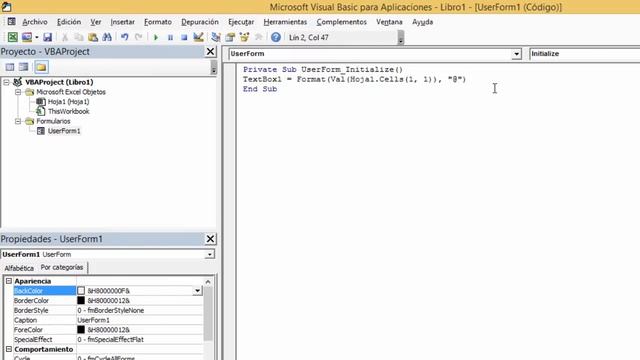Click the View Code icon in Project panel

[10, 67]
